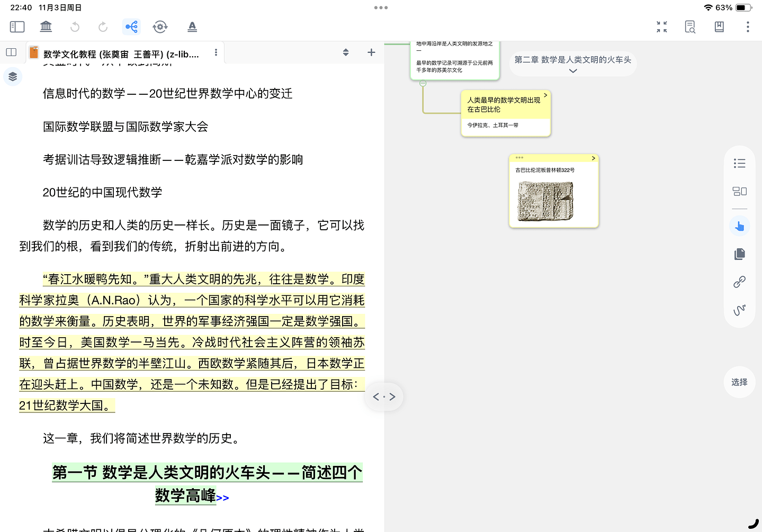Select the line 信息时代的数学
Image resolution: width=762 pixels, height=532 pixels.
pos(167,94)
